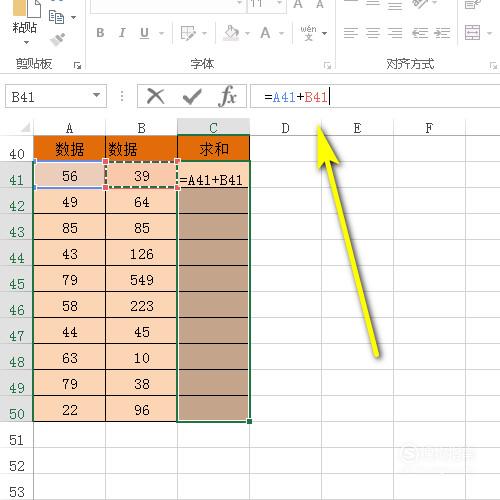Select column E header
The width and height of the screenshot is (500, 500).
pyautogui.click(x=357, y=128)
